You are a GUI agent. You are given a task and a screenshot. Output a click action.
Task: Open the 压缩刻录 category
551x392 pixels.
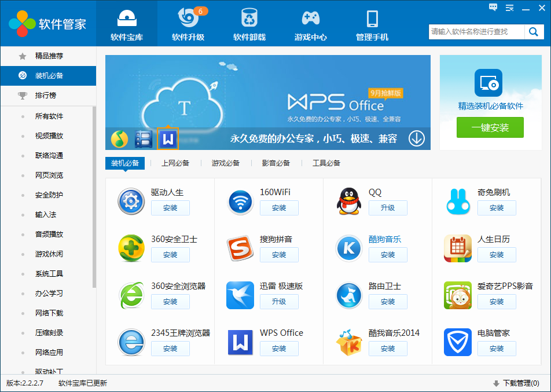click(x=49, y=332)
